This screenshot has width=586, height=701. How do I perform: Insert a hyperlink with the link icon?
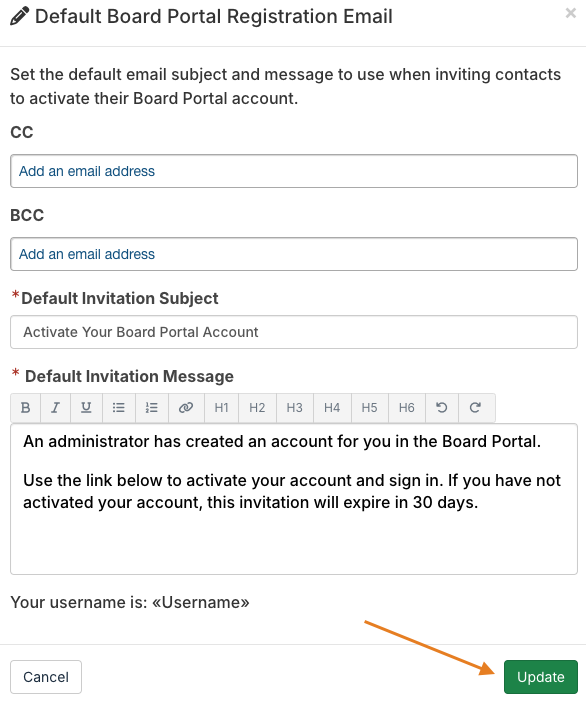(x=186, y=408)
